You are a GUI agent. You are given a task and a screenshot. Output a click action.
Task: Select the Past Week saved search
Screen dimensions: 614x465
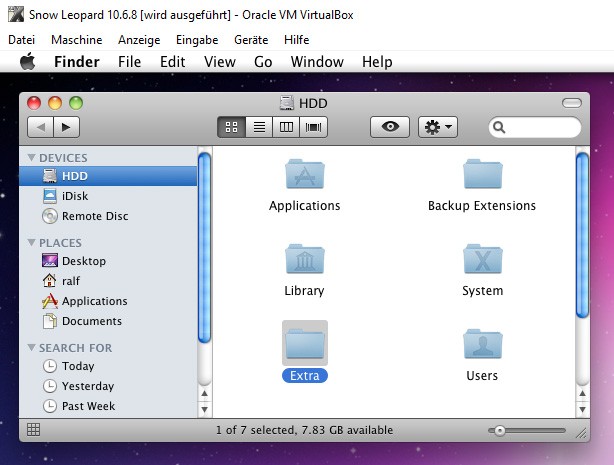(x=108, y=406)
